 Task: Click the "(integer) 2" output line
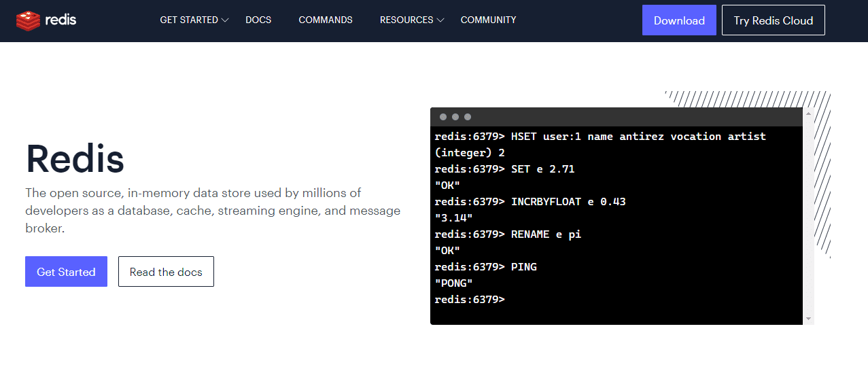click(x=470, y=152)
